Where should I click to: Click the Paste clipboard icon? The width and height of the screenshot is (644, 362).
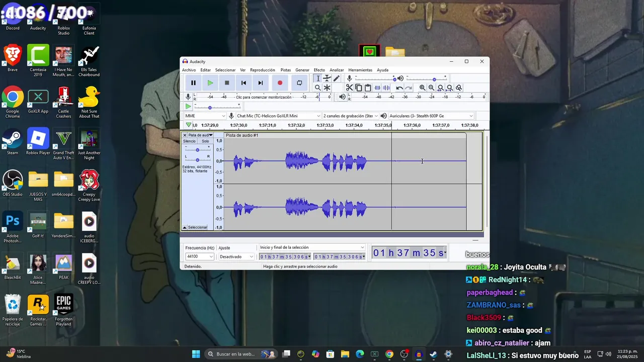(x=368, y=87)
